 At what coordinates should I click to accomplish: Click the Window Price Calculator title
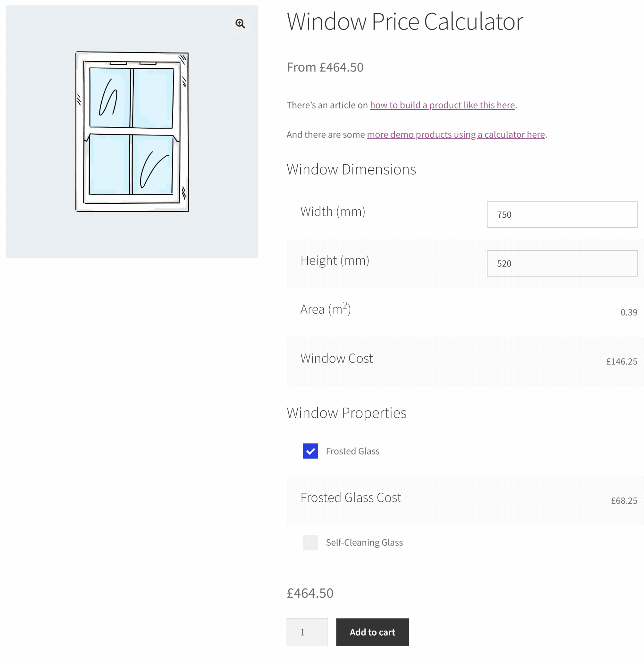pos(404,21)
